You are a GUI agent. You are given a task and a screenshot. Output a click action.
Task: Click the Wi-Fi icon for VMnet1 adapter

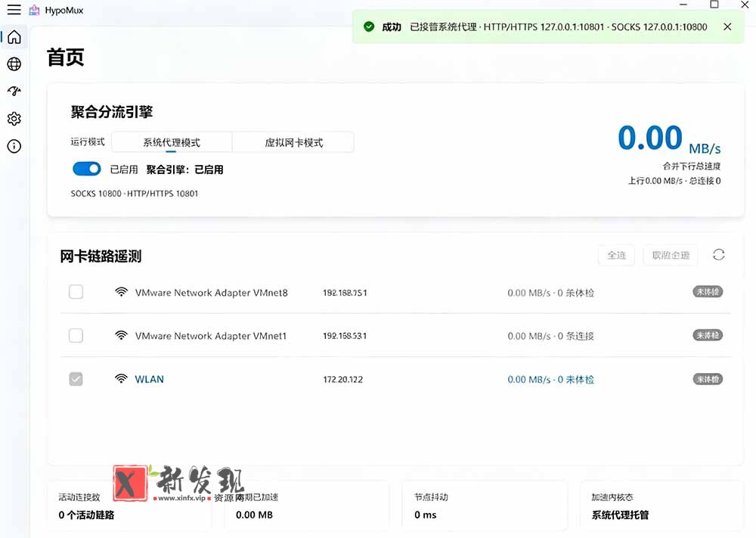[x=121, y=335]
